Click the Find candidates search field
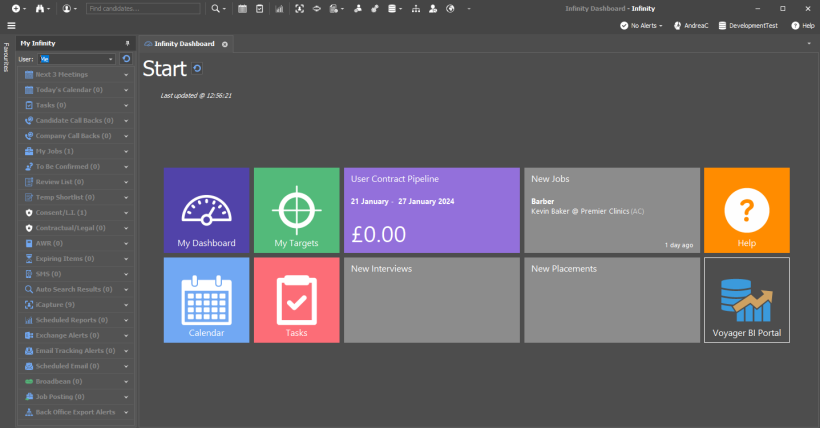The image size is (820, 428). (x=141, y=8)
